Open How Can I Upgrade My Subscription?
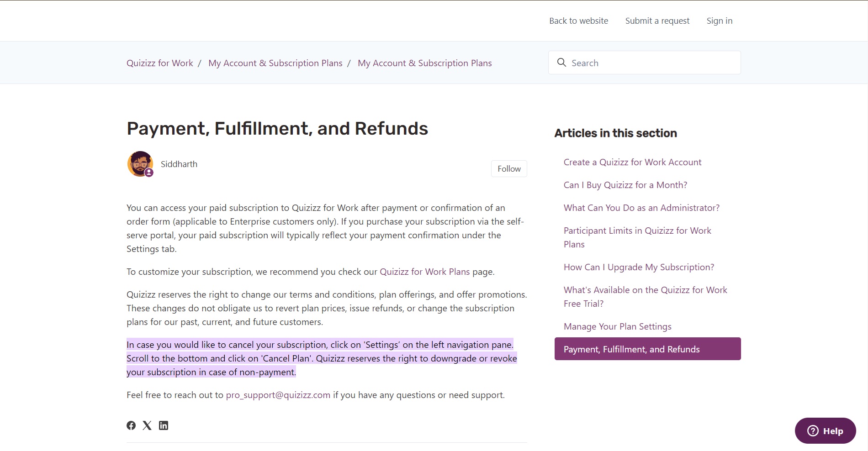Screen dimensions: 868x451 click(639, 267)
